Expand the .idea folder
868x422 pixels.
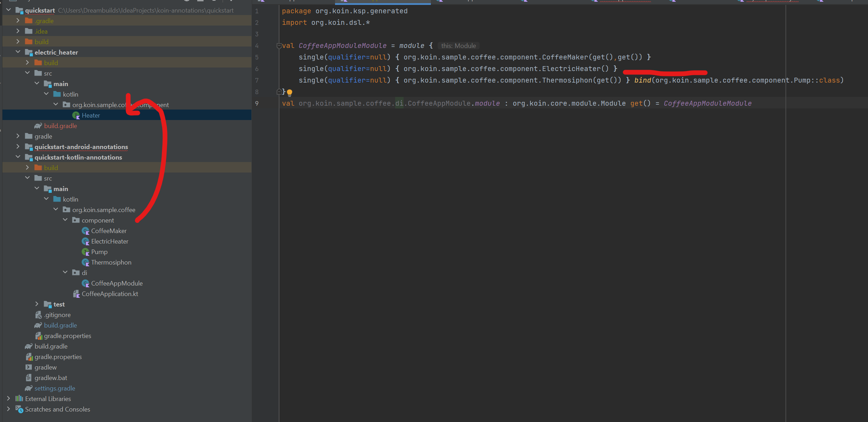point(18,31)
